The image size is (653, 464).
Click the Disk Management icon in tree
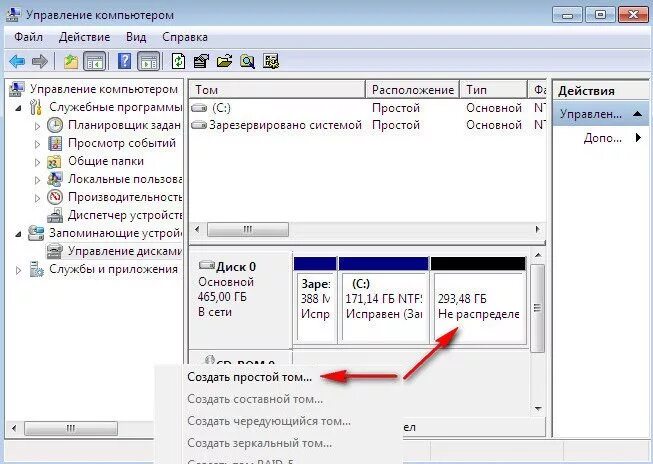pos(55,251)
